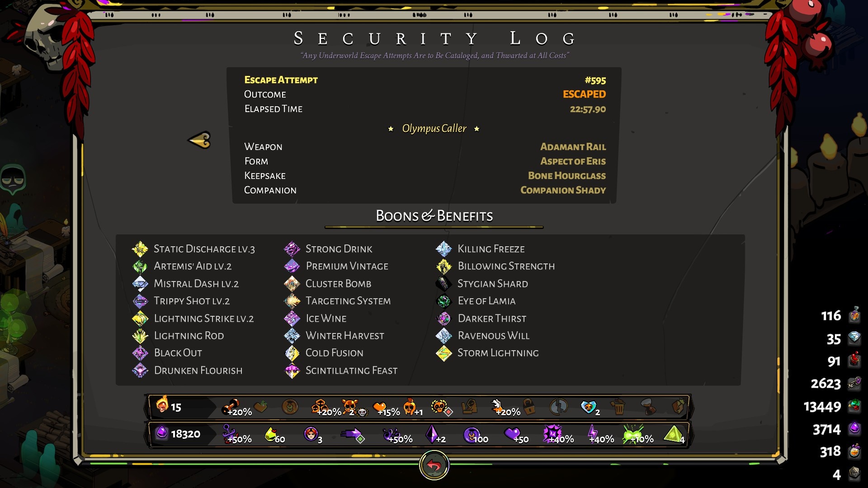
Task: Click the Heat 15 skull flame icon
Action: point(162,405)
